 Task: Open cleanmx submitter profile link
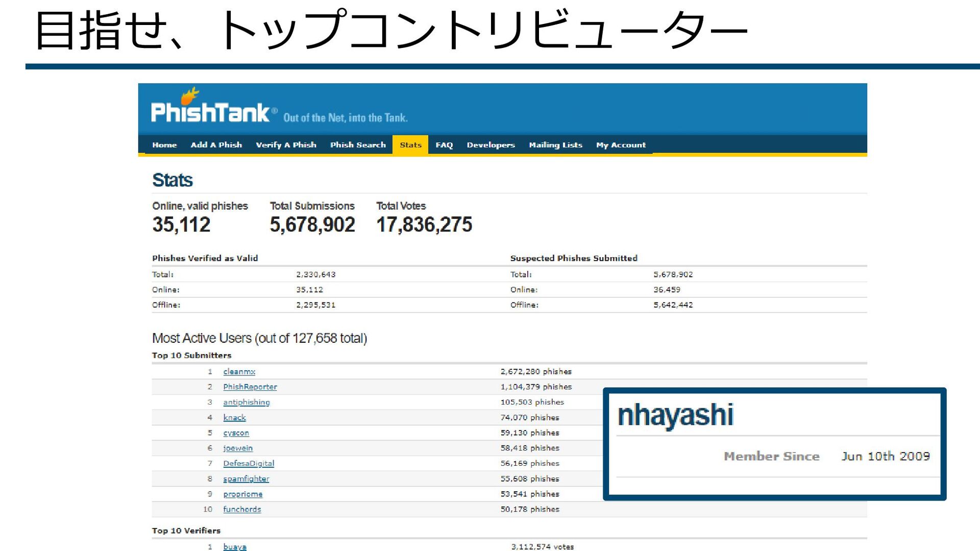[239, 372]
